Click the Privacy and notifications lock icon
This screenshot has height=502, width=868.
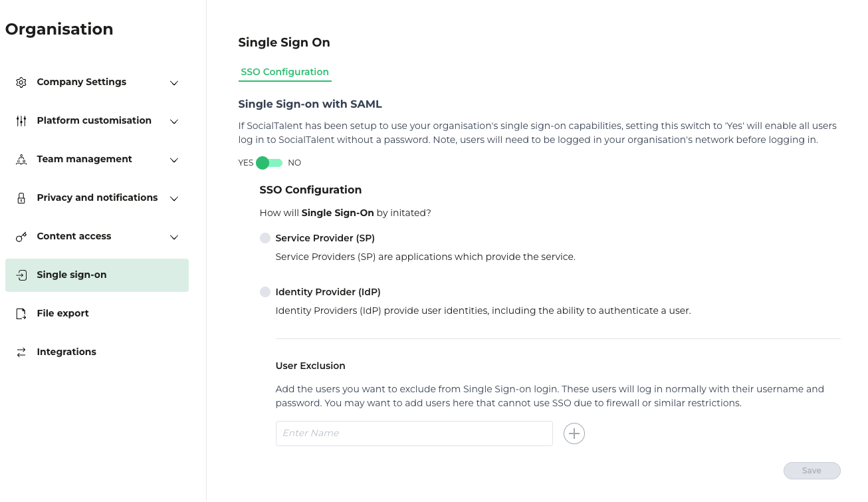21,198
